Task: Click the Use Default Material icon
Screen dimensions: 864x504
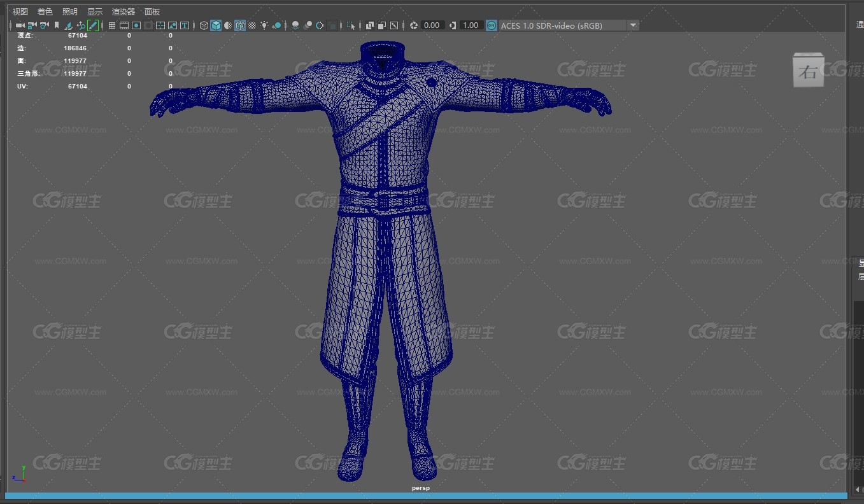Action: [228, 25]
